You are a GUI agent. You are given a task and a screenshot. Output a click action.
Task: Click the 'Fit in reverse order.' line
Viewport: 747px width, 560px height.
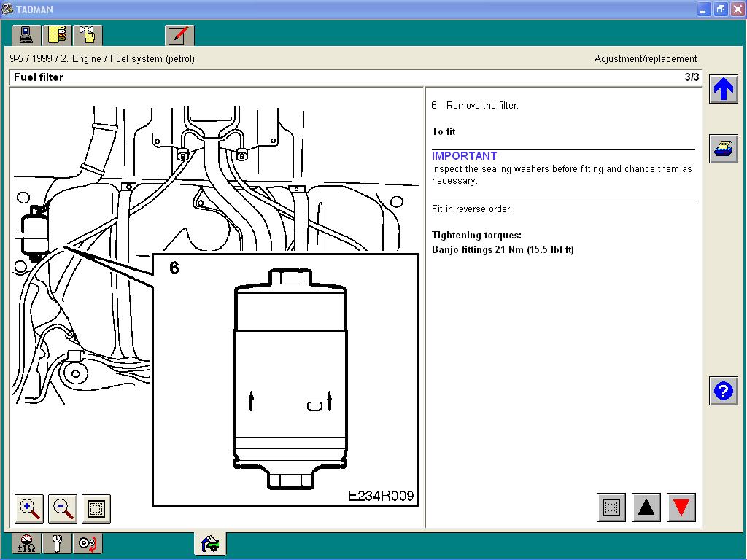pyautogui.click(x=472, y=209)
